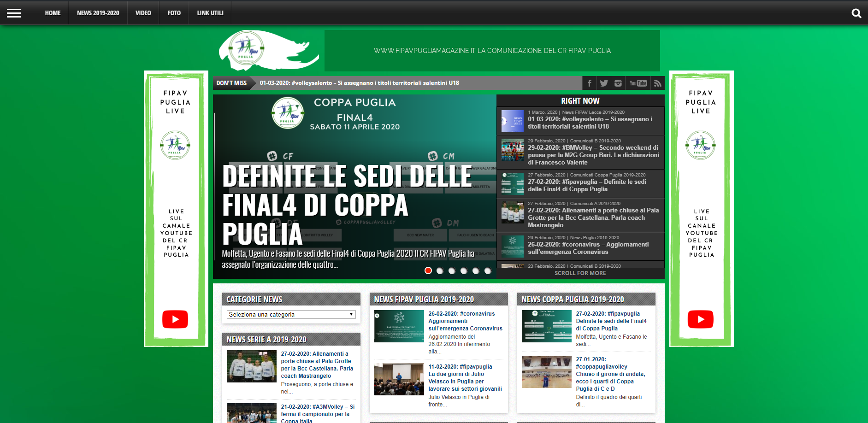The image size is (868, 423).
Task: Select the first slider dot
Action: (428, 270)
